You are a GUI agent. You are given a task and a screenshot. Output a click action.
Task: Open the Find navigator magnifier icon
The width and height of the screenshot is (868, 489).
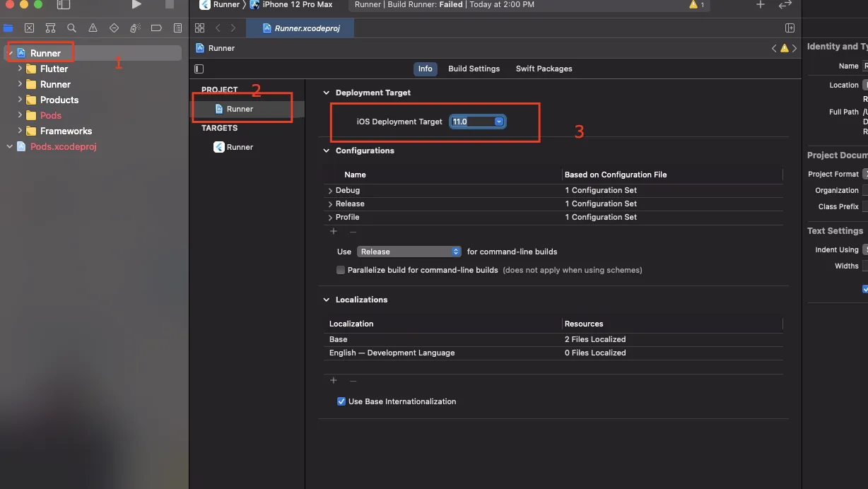[71, 28]
